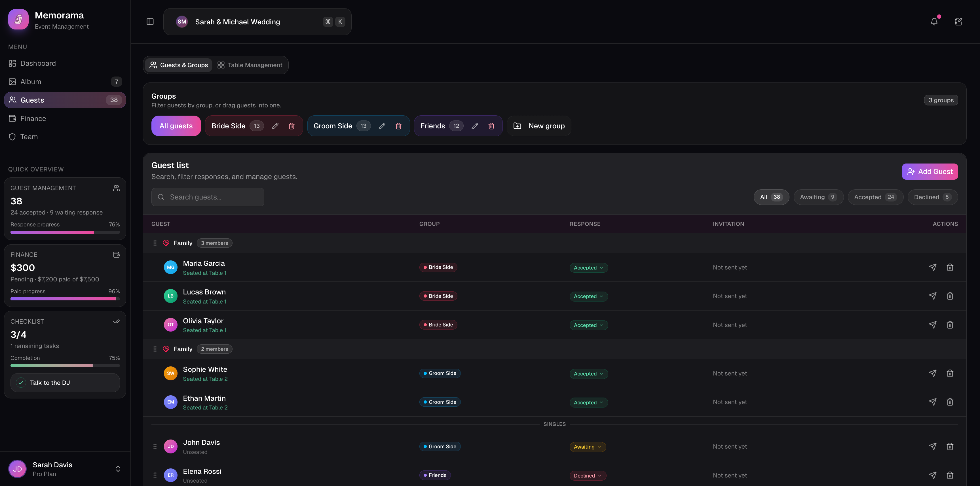Click the Add Guest button

[930, 171]
